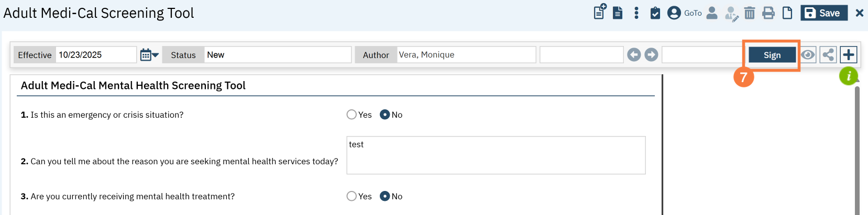Open the three-dot more options menu
The width and height of the screenshot is (868, 215).
coord(636,13)
